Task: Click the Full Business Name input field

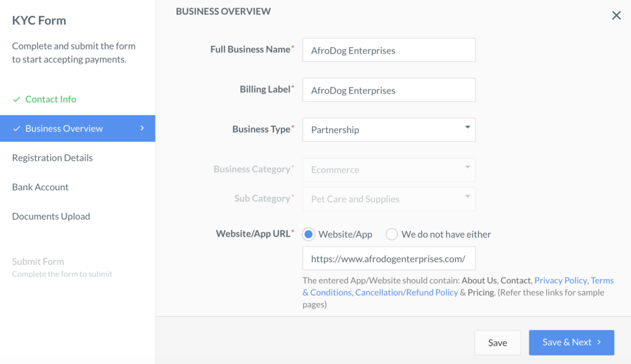Action: pos(388,50)
